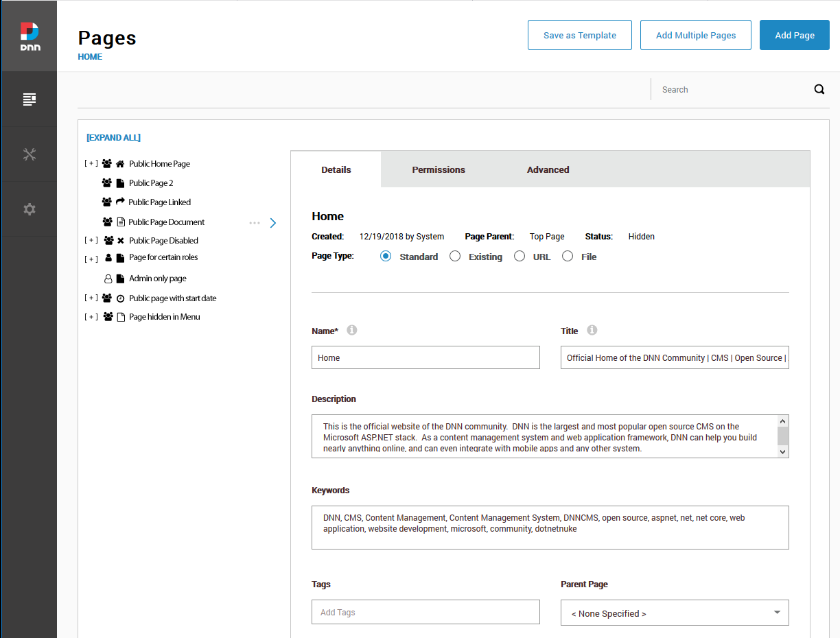The image size is (840, 638).
Task: Click the Keywords text area
Action: (550, 528)
